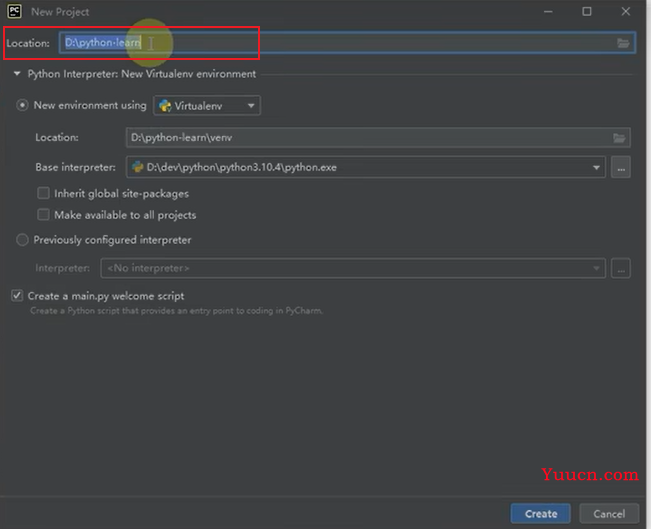Click the project Location text field
The width and height of the screenshot is (651, 529).
(347, 42)
